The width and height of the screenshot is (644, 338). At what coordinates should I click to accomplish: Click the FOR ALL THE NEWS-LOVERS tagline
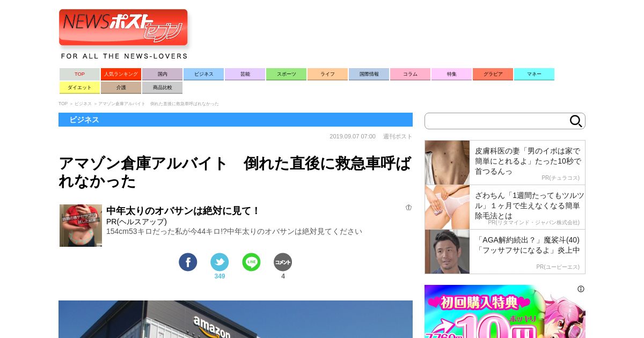point(124,56)
